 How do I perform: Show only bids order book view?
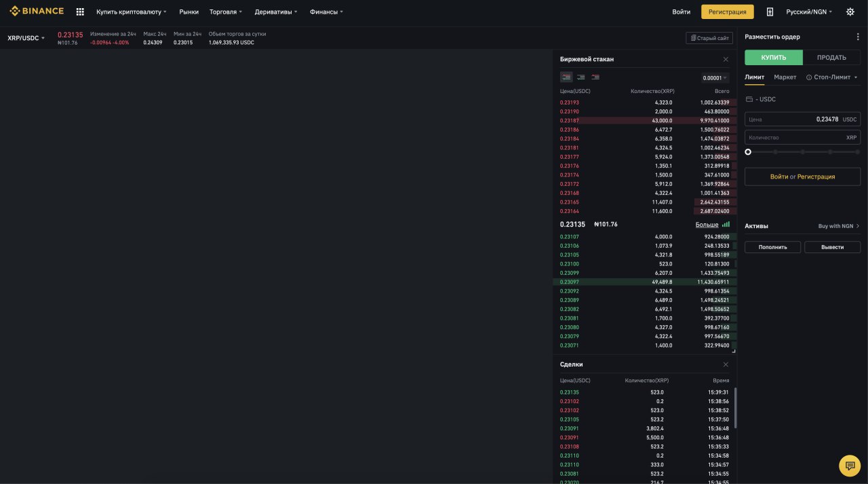[581, 77]
